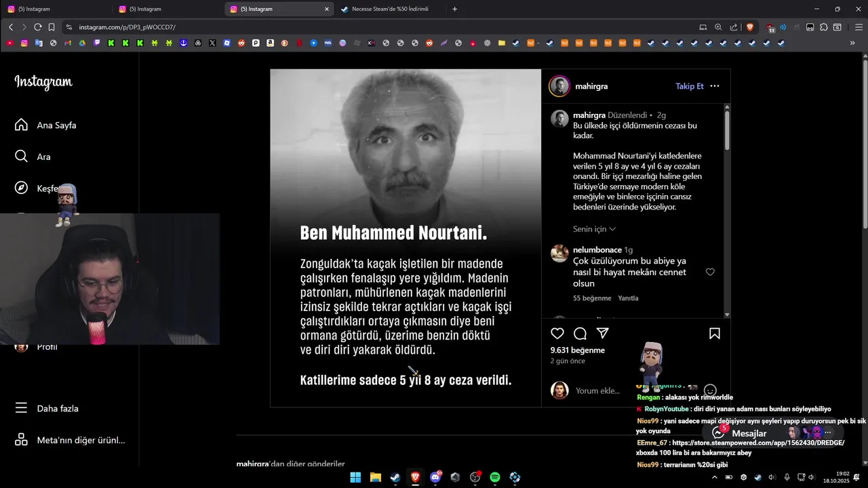The image size is (868, 488).
Task: Reload the current page
Action: (x=37, y=27)
